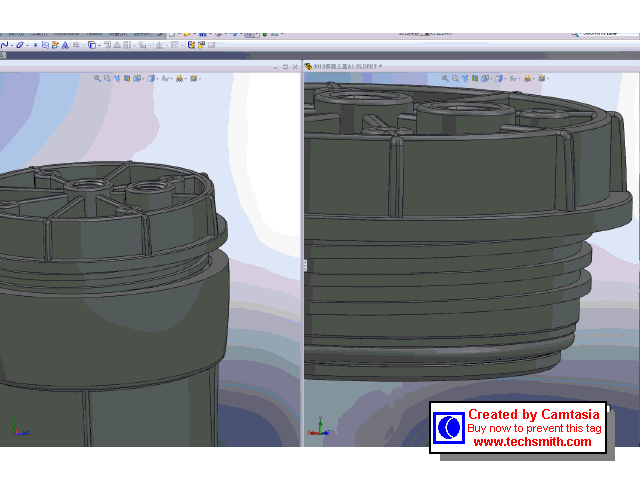This screenshot has width=640, height=480.
Task: Click Previous View in left viewport
Action: (117, 78)
